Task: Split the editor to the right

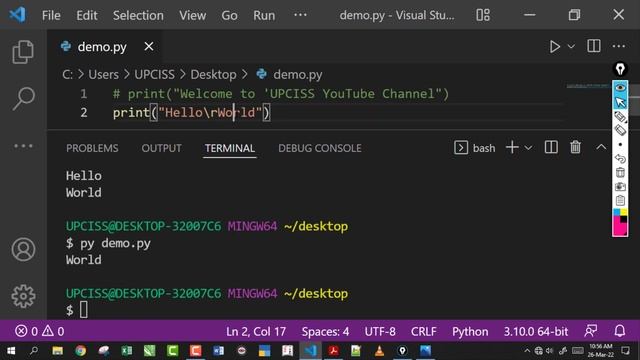Action: 593,46
